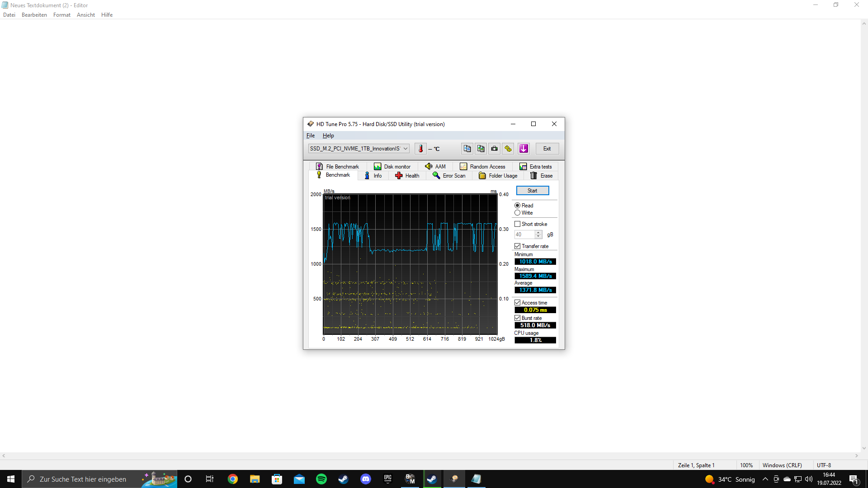Open Spotify from the taskbar
Image resolution: width=868 pixels, height=488 pixels.
coord(321,479)
